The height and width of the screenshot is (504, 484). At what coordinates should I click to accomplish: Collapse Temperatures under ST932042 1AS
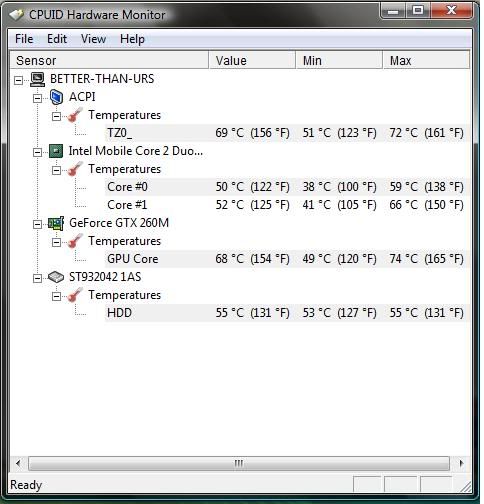coord(56,296)
